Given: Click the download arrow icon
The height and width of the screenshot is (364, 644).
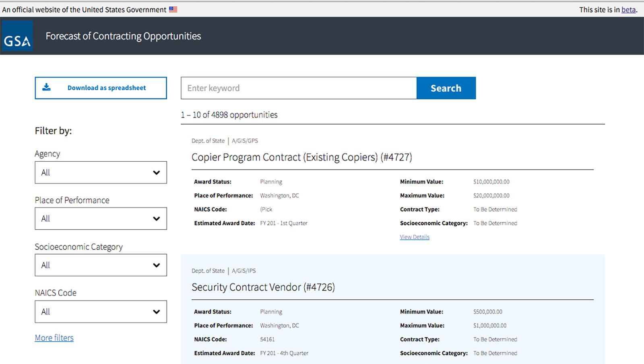Looking at the screenshot, I should tap(47, 87).
